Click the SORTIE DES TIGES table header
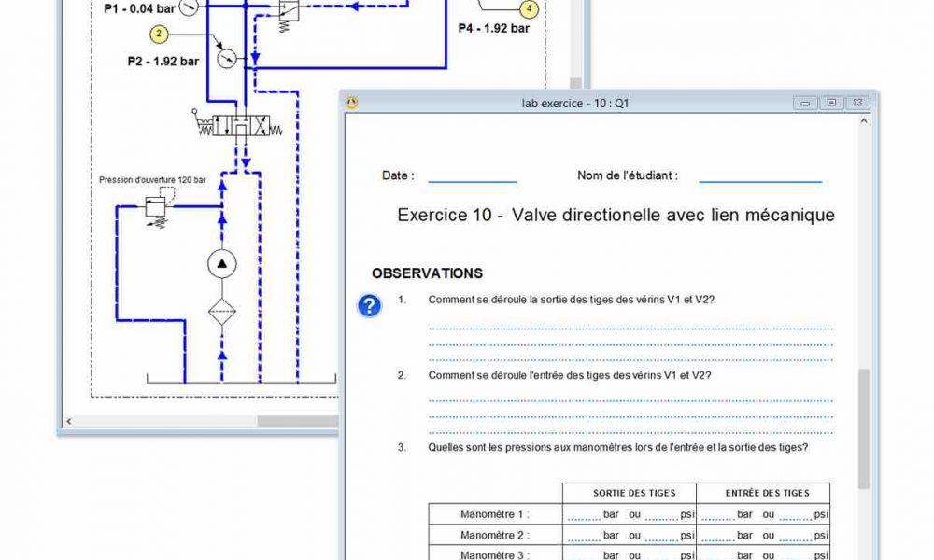934x560 pixels. coord(634,492)
